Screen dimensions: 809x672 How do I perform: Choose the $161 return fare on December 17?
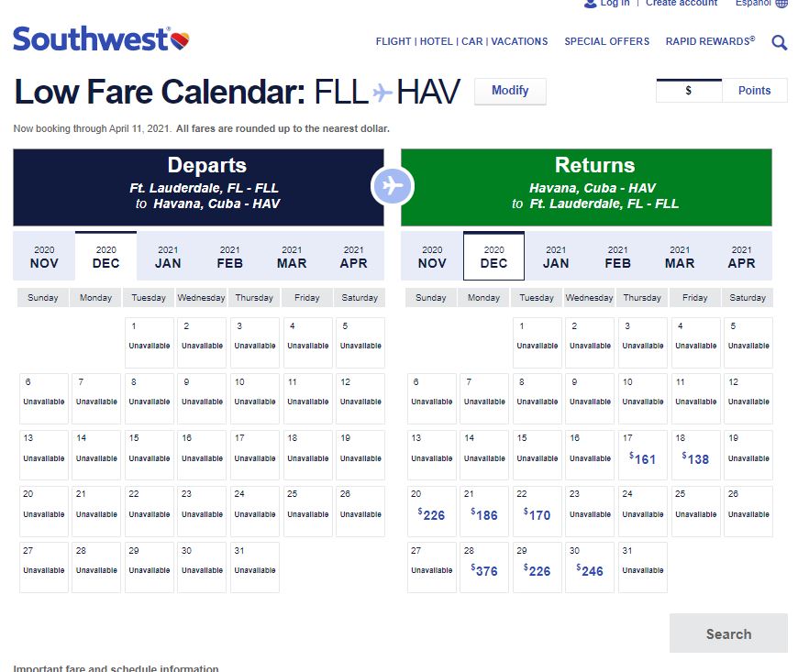coord(643,455)
